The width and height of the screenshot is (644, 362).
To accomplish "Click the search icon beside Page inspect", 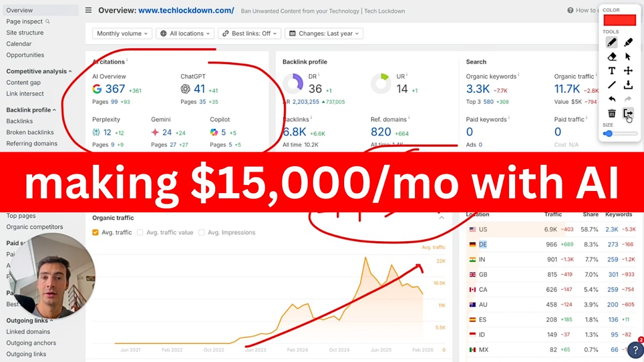I will pos(48,21).
